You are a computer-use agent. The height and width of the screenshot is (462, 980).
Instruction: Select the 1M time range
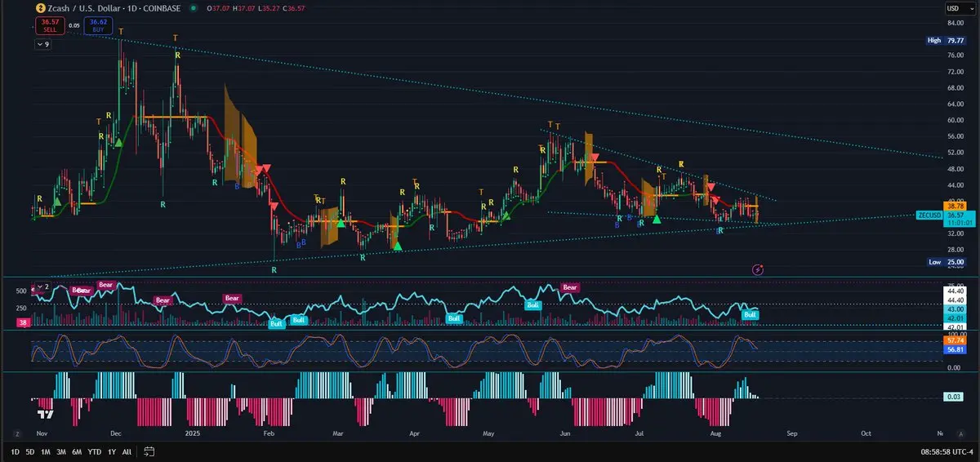point(46,451)
